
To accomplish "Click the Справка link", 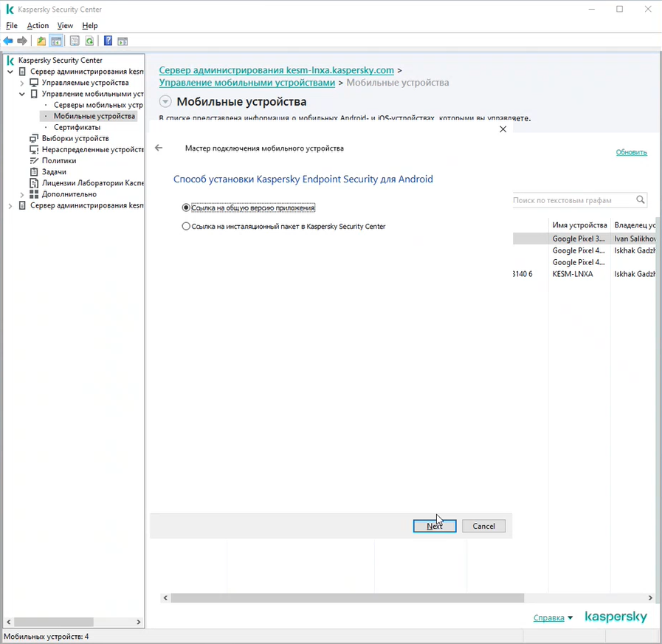I will point(548,618).
